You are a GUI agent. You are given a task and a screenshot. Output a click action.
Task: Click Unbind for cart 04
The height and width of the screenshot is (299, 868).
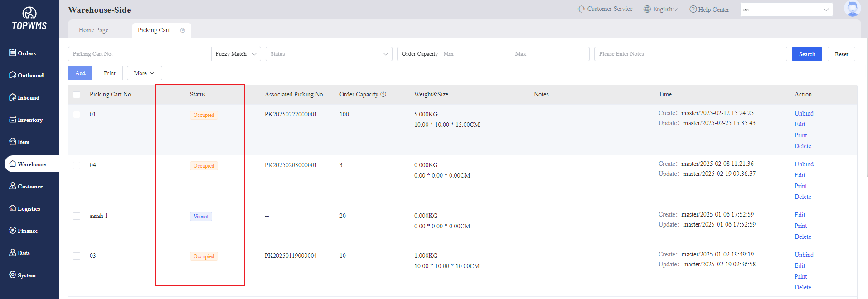(804, 164)
